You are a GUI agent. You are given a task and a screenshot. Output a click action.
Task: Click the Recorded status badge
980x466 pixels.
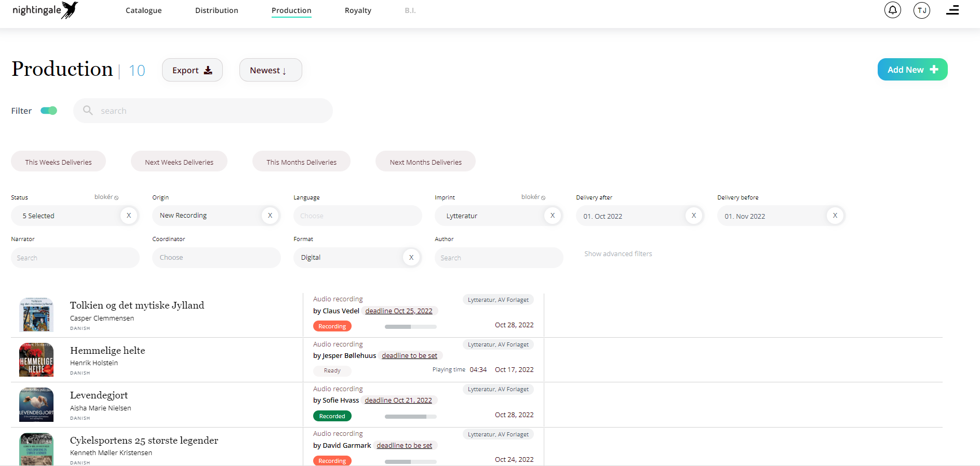pyautogui.click(x=332, y=416)
